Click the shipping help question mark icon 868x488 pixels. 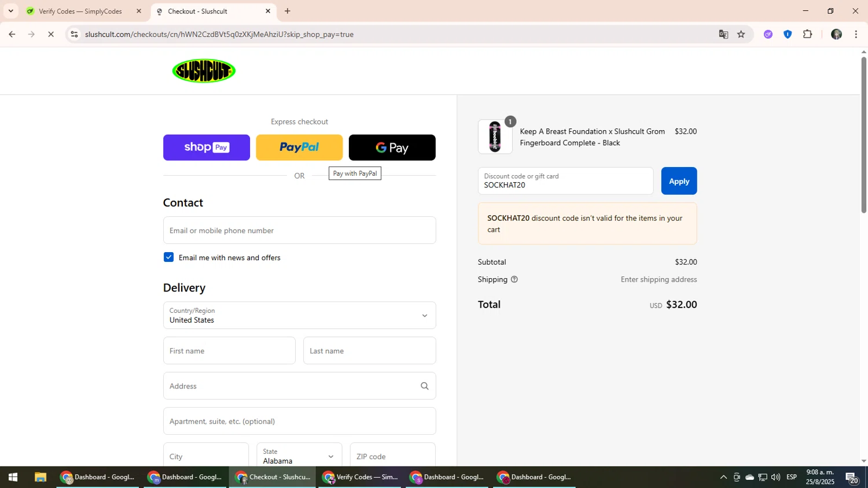tap(514, 279)
